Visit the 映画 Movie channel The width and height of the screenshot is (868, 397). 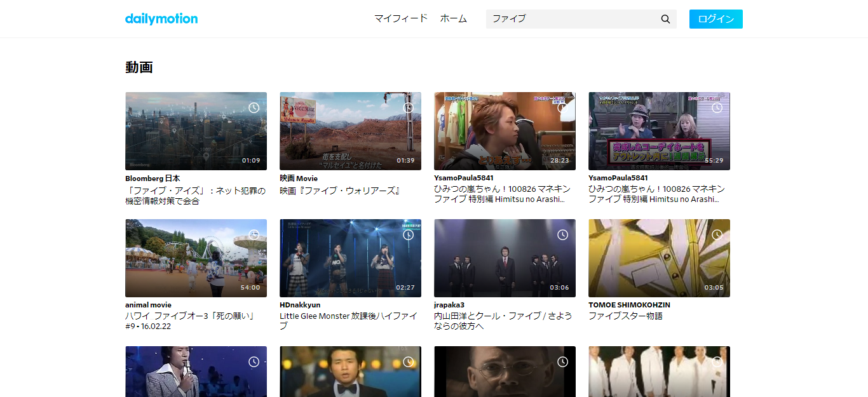[x=299, y=178]
